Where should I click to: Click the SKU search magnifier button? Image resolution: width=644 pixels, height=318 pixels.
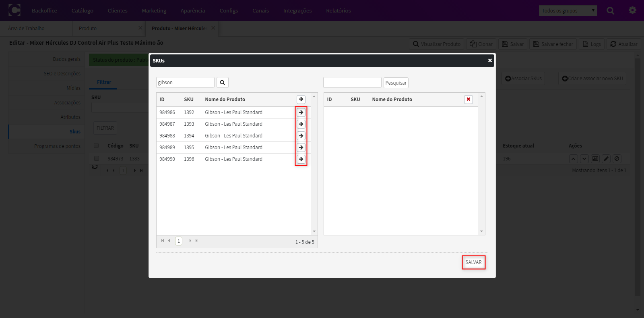223,83
